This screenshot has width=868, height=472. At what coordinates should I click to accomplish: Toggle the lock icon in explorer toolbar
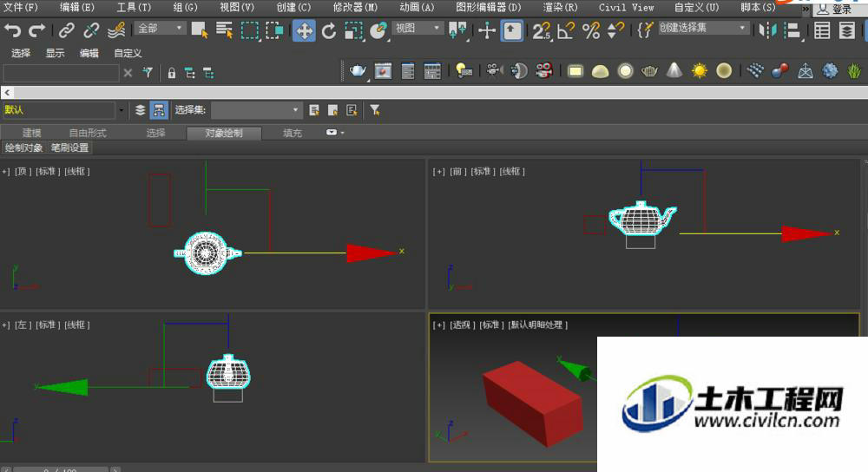tap(172, 73)
